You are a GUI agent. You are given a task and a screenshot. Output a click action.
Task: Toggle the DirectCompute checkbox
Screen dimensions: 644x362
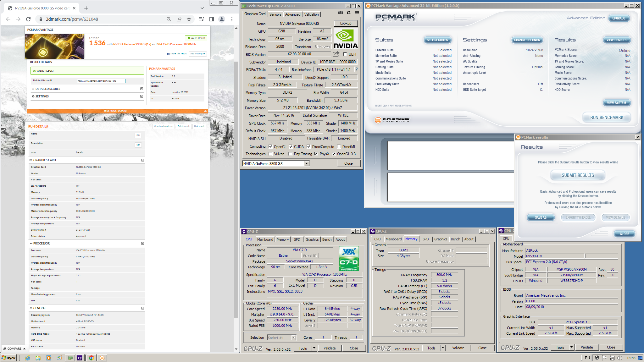[x=308, y=146]
